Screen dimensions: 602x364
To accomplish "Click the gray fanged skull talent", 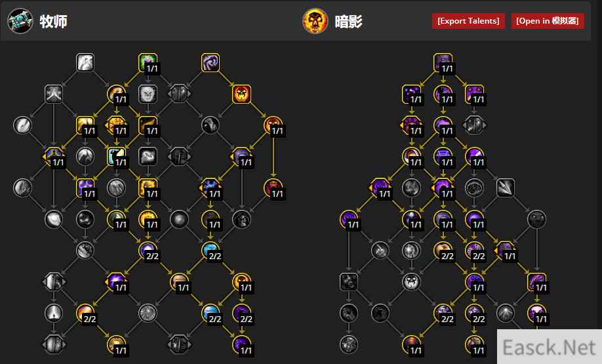I will pyautogui.click(x=411, y=282).
